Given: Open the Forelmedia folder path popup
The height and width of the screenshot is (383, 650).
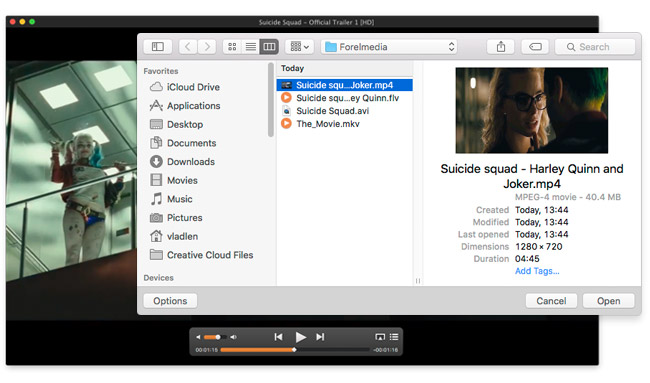Looking at the screenshot, I should coord(389,47).
